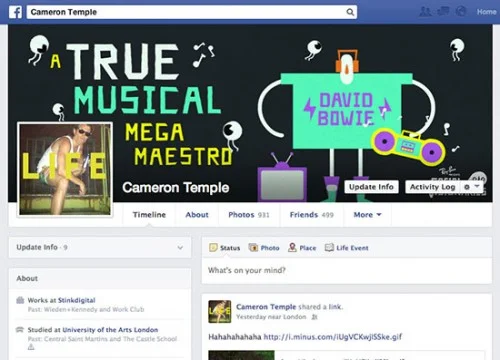This screenshot has height=360, width=500.
Task: Open the i.minus.com gif link
Action: pos(333,337)
